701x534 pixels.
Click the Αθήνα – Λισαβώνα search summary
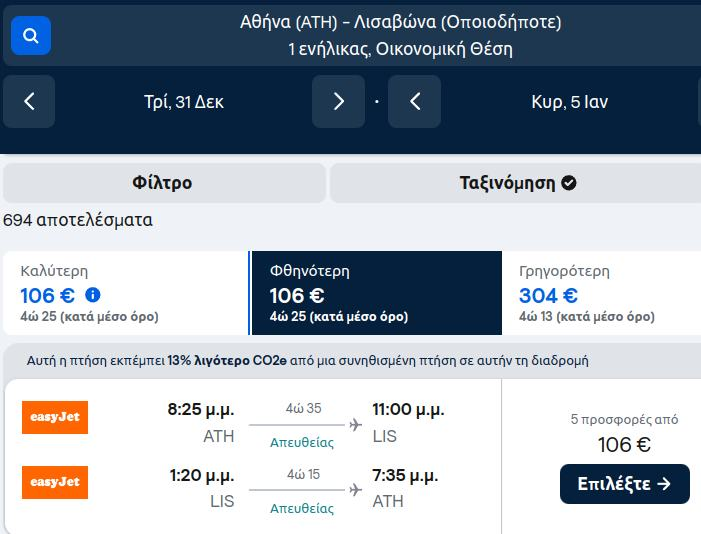click(400, 35)
